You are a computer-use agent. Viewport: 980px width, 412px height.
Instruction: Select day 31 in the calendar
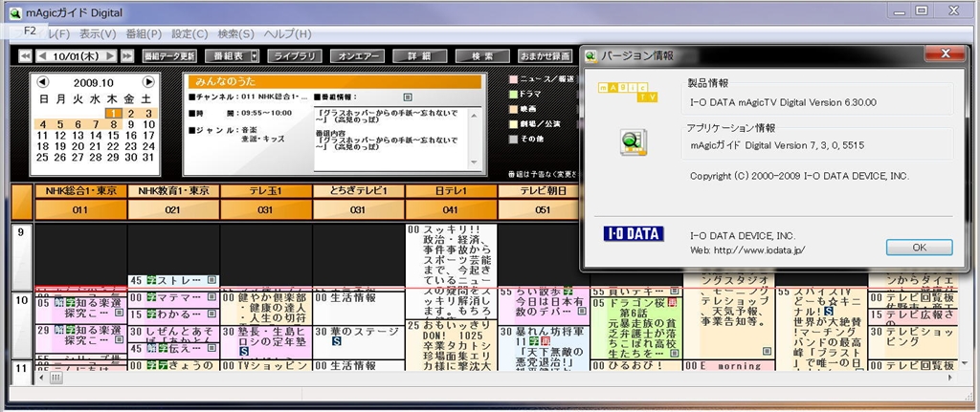coord(148,157)
